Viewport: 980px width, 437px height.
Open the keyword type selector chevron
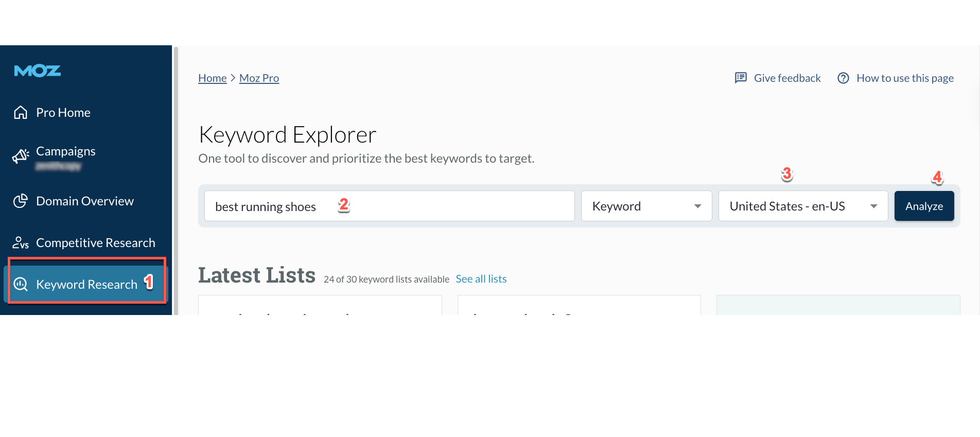[x=697, y=206]
